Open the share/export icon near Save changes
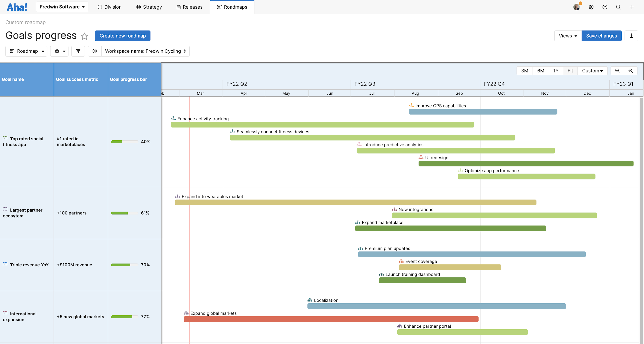644x344 pixels. (x=632, y=36)
